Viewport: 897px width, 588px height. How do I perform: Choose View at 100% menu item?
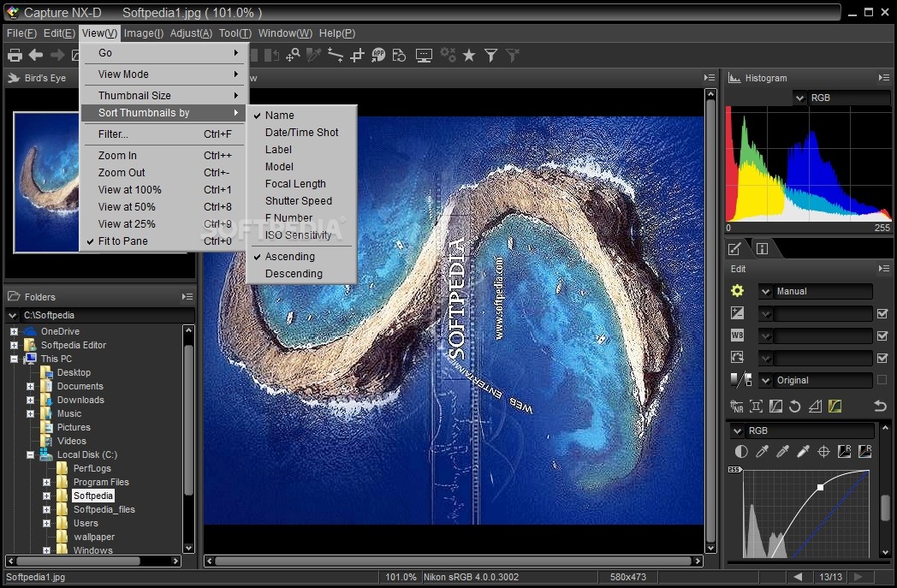point(163,189)
